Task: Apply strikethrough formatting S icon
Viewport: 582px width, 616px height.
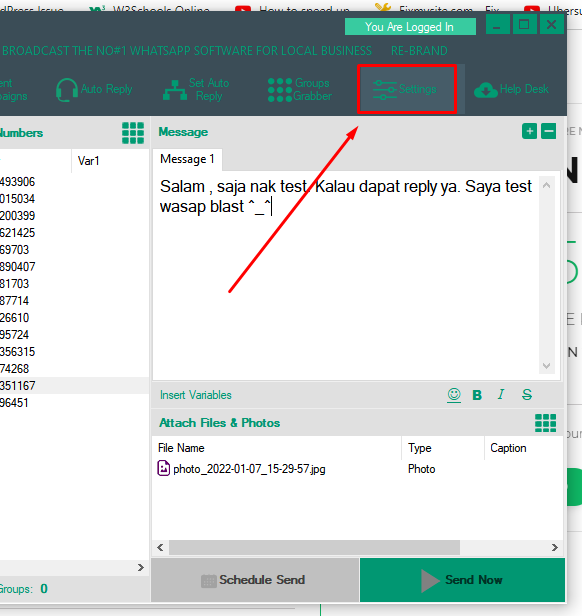Action: coord(527,395)
